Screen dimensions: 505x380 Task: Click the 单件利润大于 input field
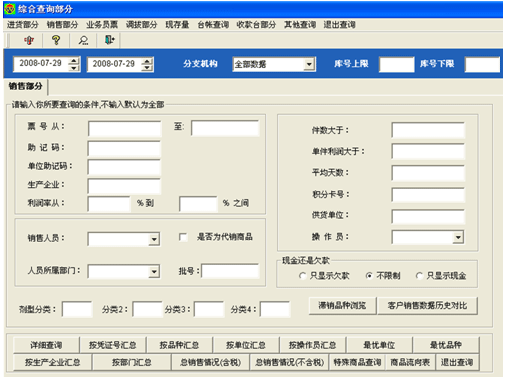[x=428, y=152]
